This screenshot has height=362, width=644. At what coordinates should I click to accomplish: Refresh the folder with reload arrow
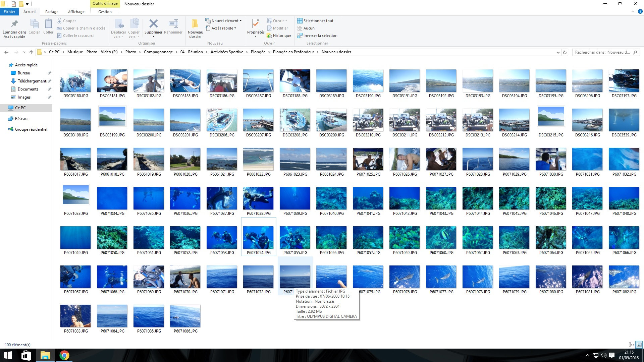565,52
